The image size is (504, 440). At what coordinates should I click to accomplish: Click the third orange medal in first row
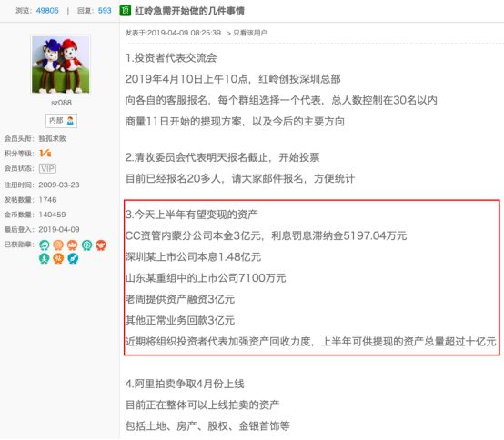(72, 245)
